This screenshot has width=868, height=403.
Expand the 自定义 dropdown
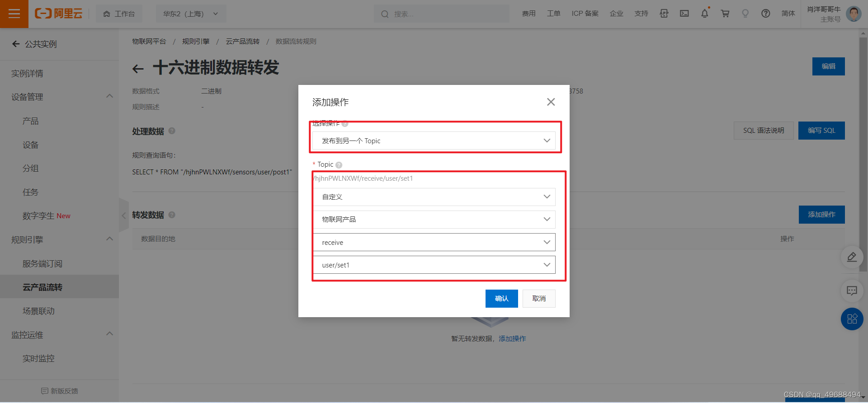click(x=434, y=197)
